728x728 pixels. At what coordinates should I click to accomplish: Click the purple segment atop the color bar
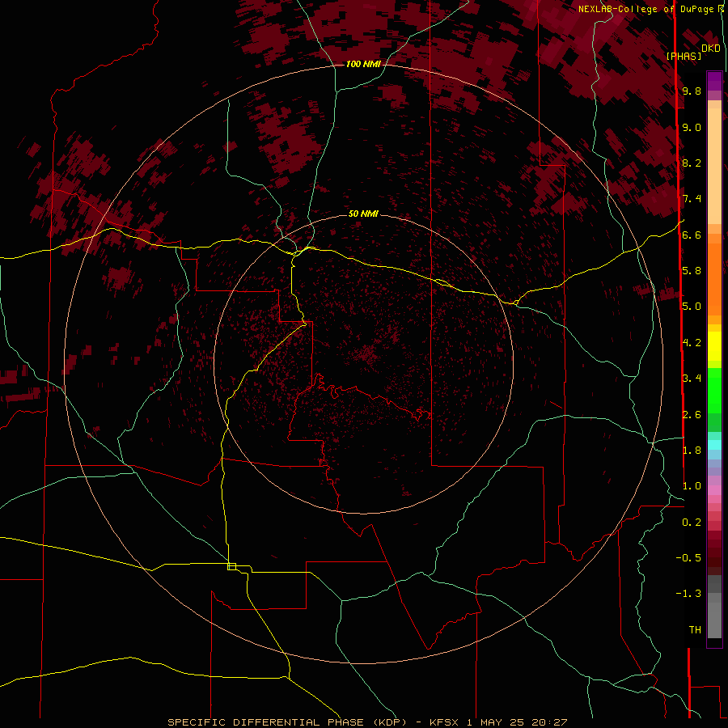tap(714, 81)
